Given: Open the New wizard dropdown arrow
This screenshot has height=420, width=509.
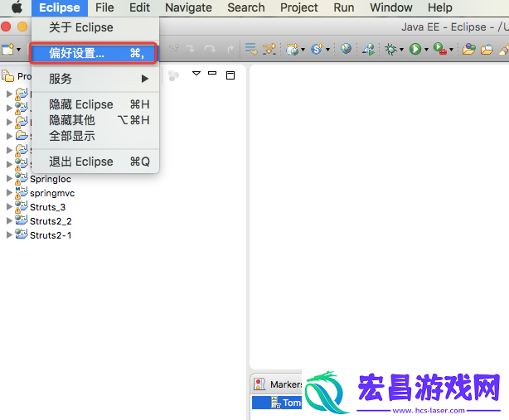Looking at the screenshot, I should point(18,50).
